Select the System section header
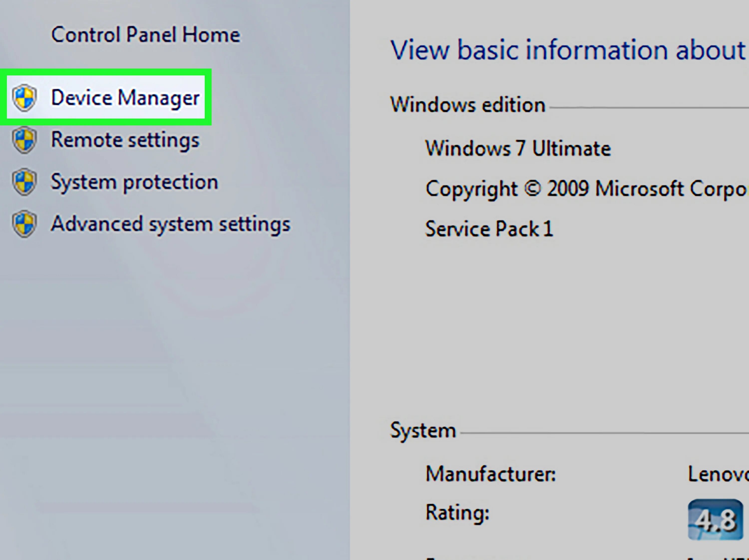749x560 pixels. (x=423, y=431)
